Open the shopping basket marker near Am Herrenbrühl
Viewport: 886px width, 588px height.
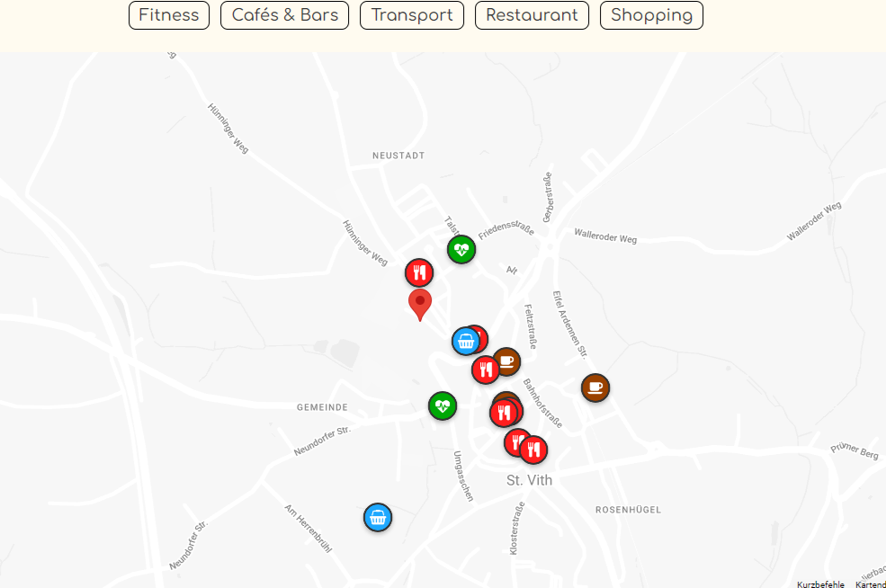pos(378,517)
